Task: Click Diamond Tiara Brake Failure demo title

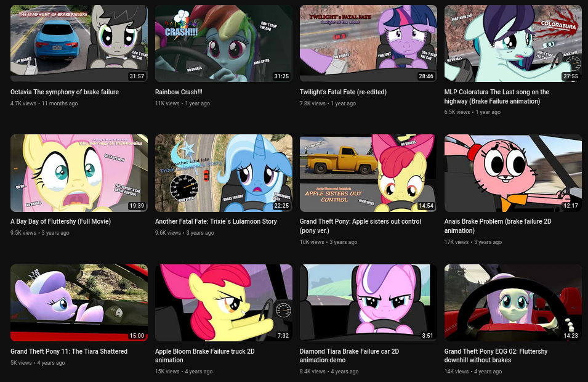Action: 350,356
